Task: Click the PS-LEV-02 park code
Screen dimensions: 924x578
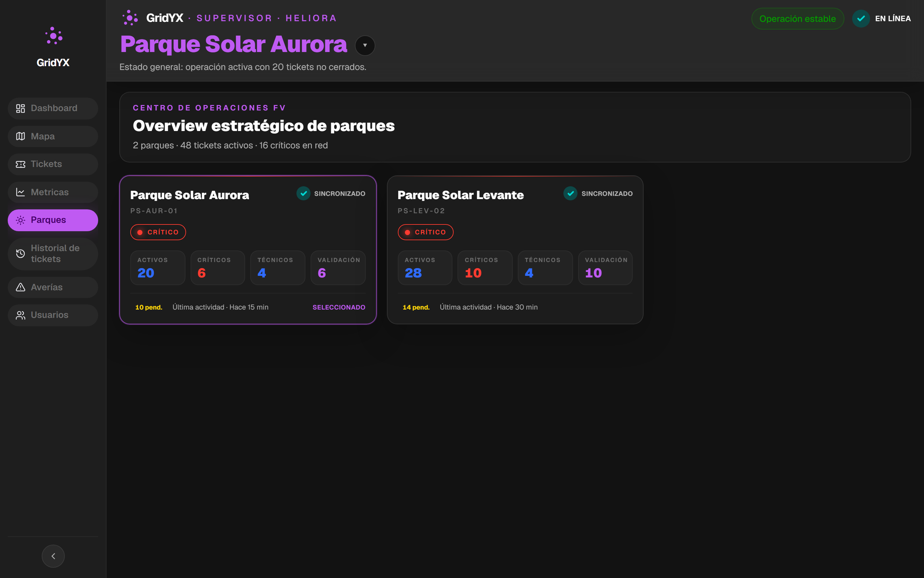Action: pos(421,211)
